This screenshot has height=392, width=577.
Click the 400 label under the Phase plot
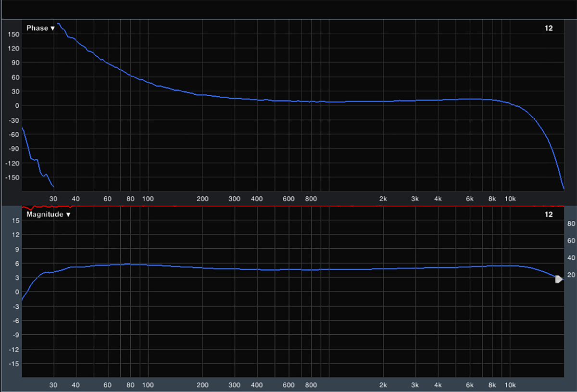[256, 198]
